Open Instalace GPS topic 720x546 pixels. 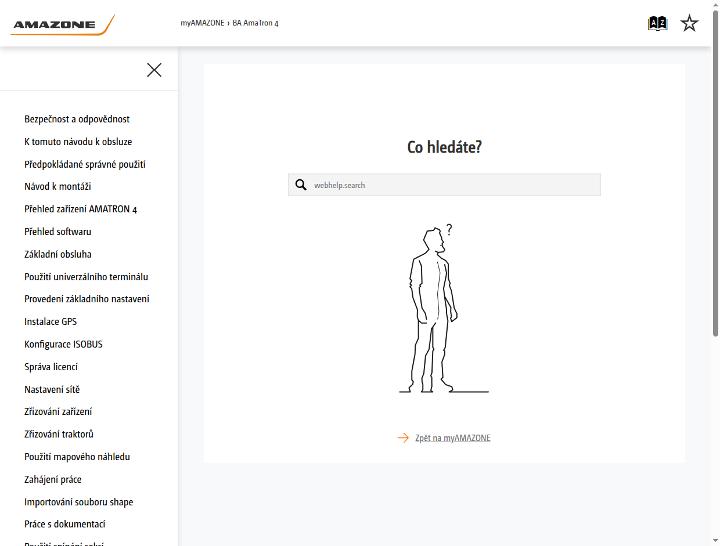click(51, 321)
